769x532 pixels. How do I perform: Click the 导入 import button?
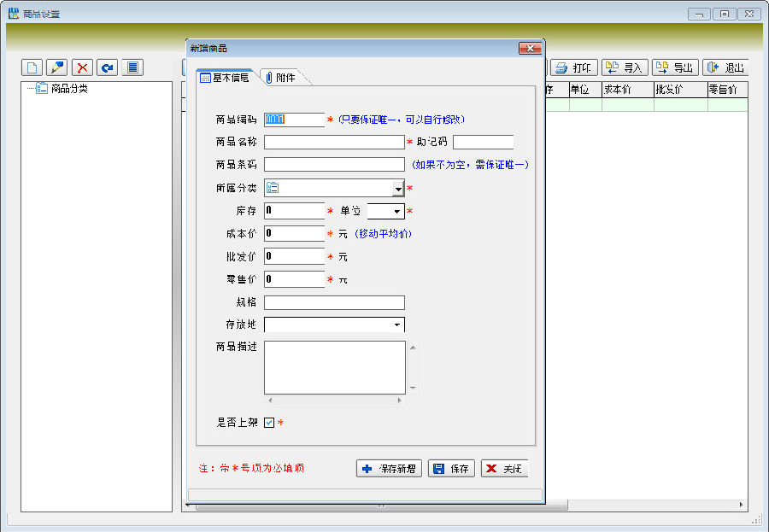pos(625,67)
